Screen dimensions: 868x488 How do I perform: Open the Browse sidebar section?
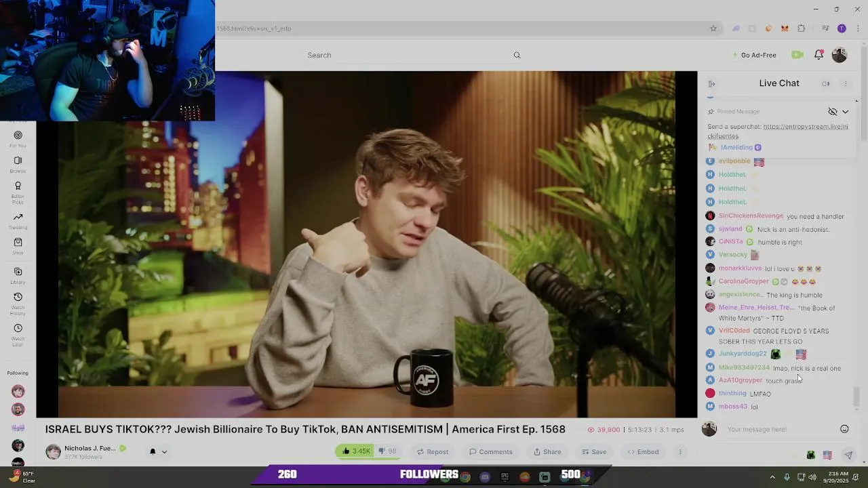[18, 165]
